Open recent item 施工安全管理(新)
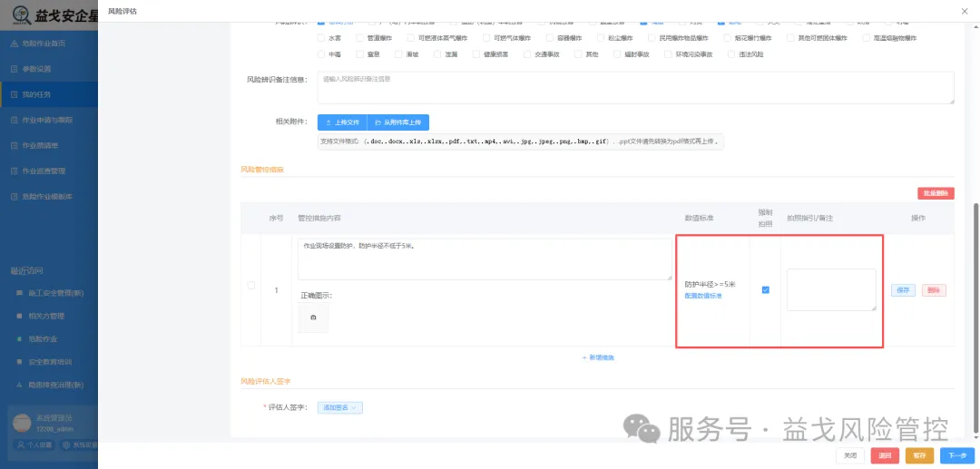This screenshot has height=469, width=980. pos(50,293)
